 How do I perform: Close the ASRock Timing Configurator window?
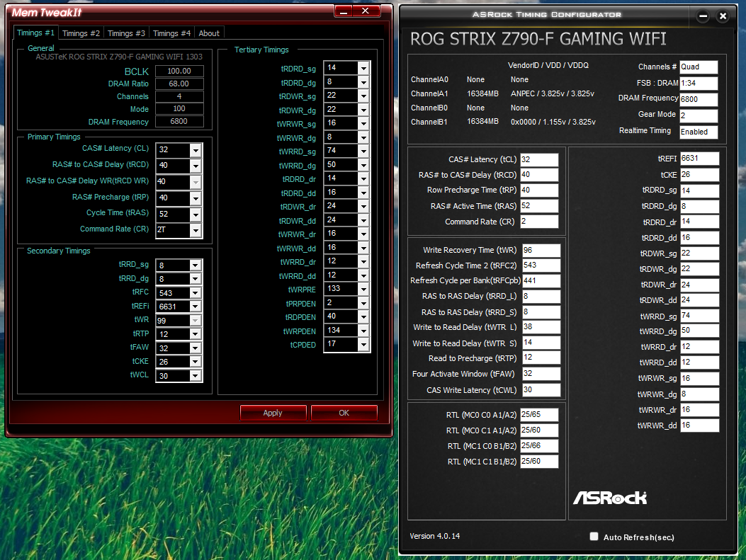coord(723,16)
